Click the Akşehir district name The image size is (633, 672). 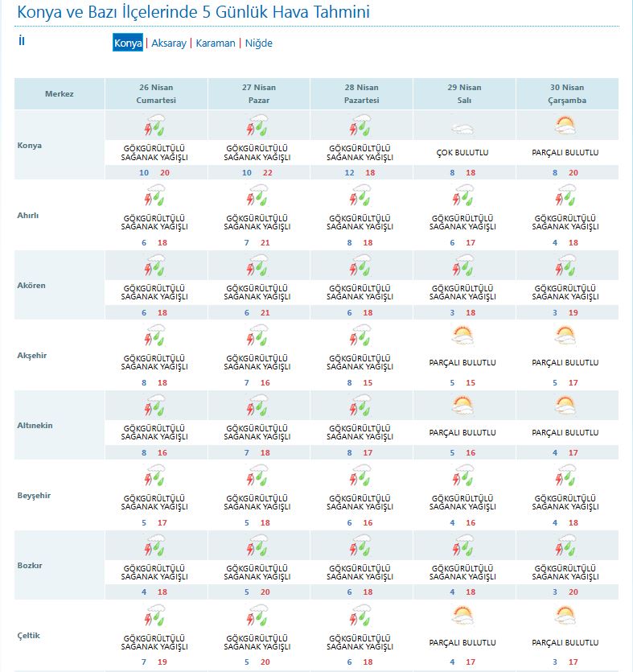click(33, 356)
